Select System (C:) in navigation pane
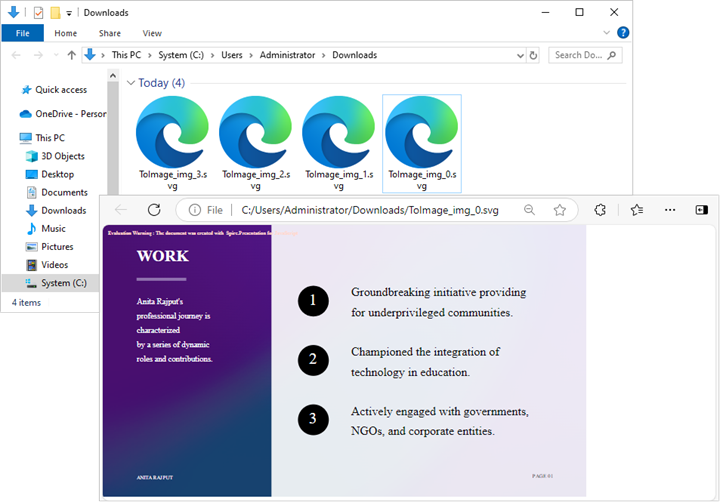720x502 pixels. click(x=51, y=283)
